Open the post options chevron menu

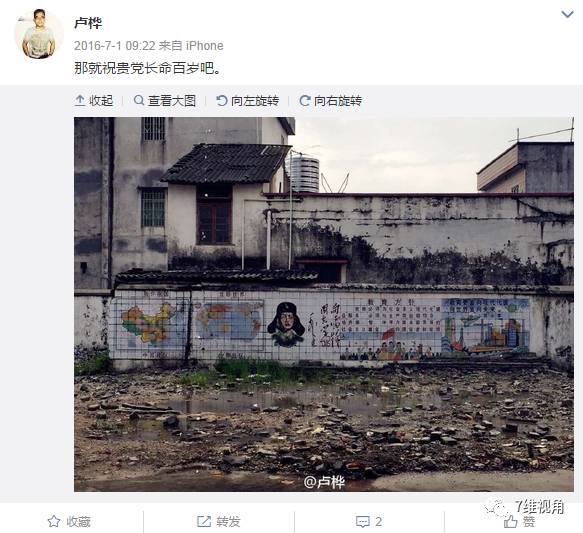pyautogui.click(x=567, y=14)
